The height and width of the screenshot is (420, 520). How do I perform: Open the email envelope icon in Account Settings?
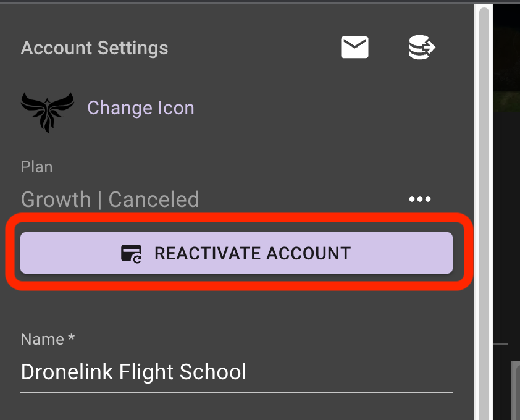[354, 47]
